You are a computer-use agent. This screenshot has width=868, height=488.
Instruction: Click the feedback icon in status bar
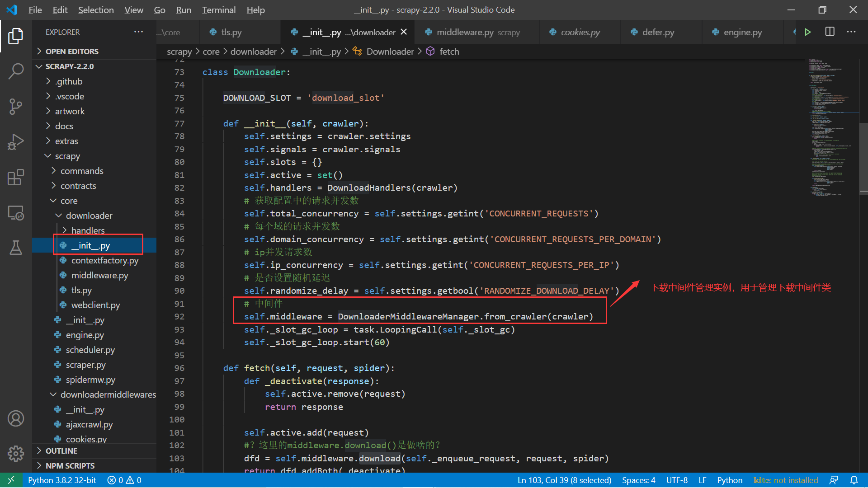coord(834,480)
